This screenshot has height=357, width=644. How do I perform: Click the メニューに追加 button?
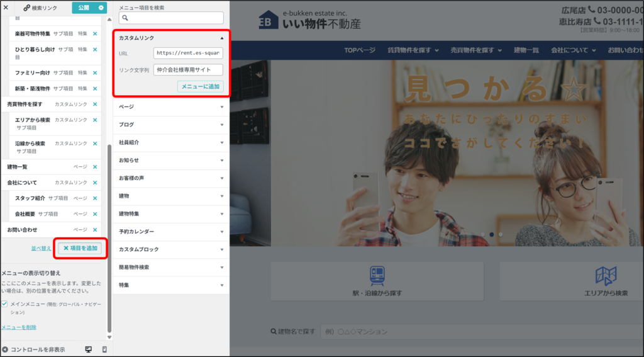tap(200, 87)
